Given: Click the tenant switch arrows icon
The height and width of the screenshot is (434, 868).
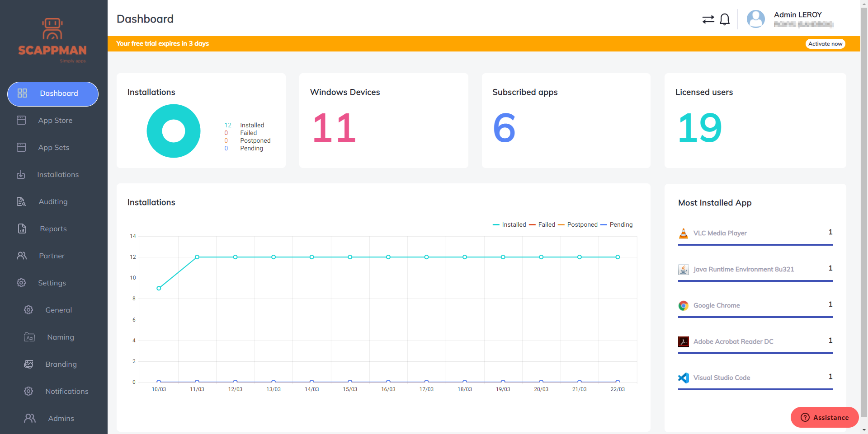Looking at the screenshot, I should (x=708, y=19).
